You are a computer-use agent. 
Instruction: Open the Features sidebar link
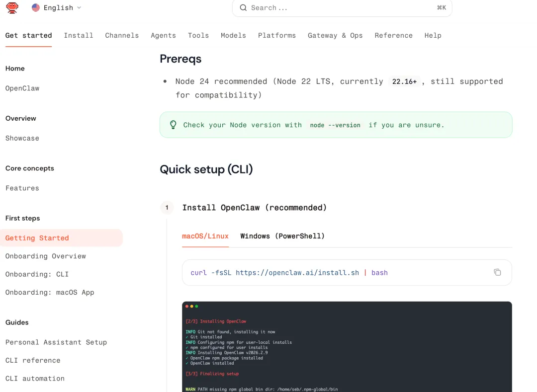pos(22,188)
